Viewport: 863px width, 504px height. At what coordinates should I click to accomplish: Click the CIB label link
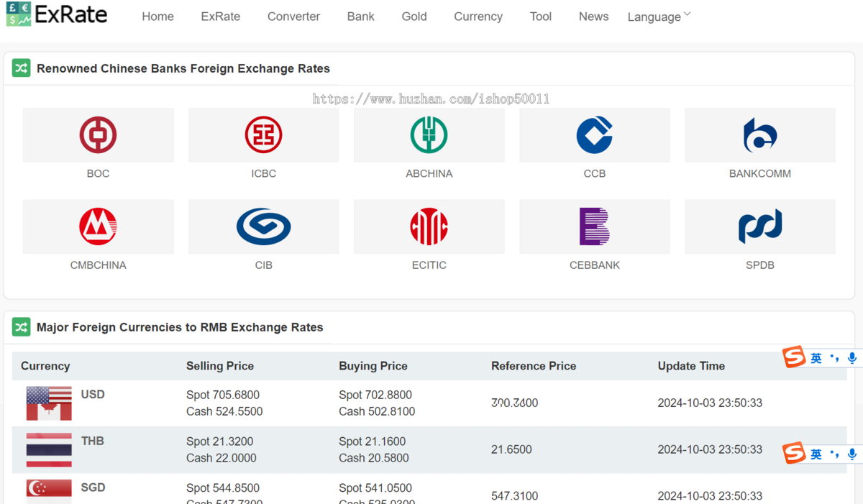pyautogui.click(x=263, y=265)
